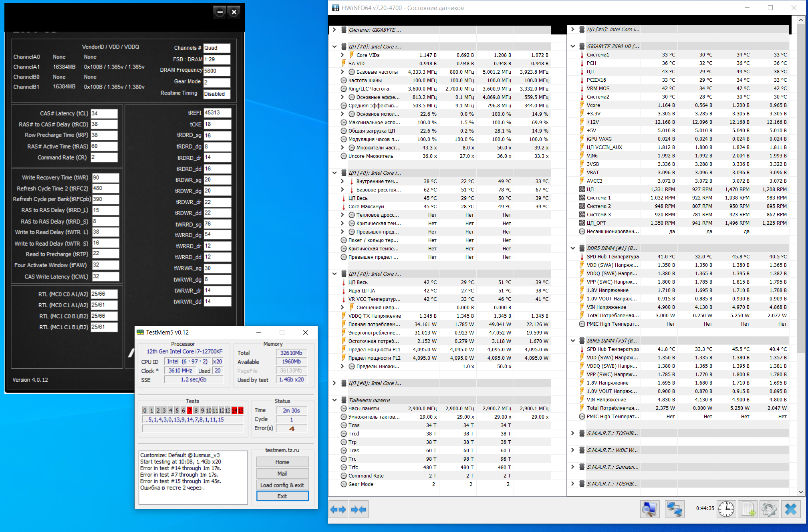Collapse the GIGABYTE Z690 UD sensor group
This screenshot has height=532, width=808.
(x=572, y=46)
